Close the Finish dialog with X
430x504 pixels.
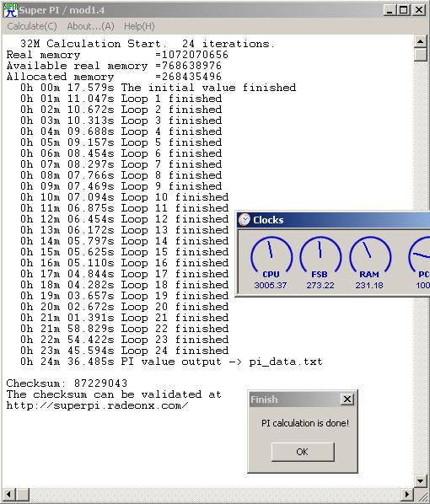point(347,399)
